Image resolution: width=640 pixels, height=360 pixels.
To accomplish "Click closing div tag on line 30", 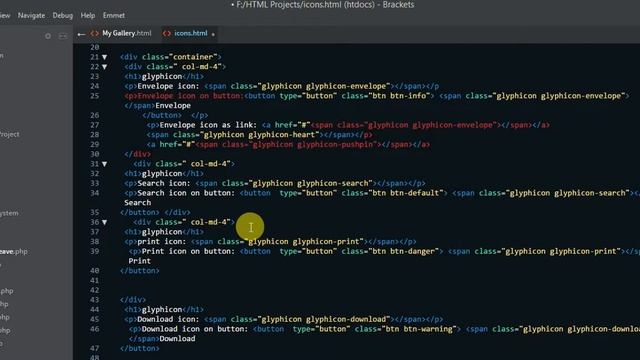I will coord(138,154).
